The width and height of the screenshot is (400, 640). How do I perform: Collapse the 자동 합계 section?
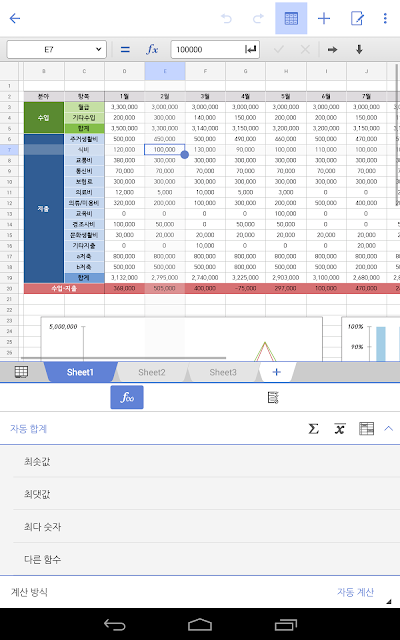pyautogui.click(x=389, y=429)
